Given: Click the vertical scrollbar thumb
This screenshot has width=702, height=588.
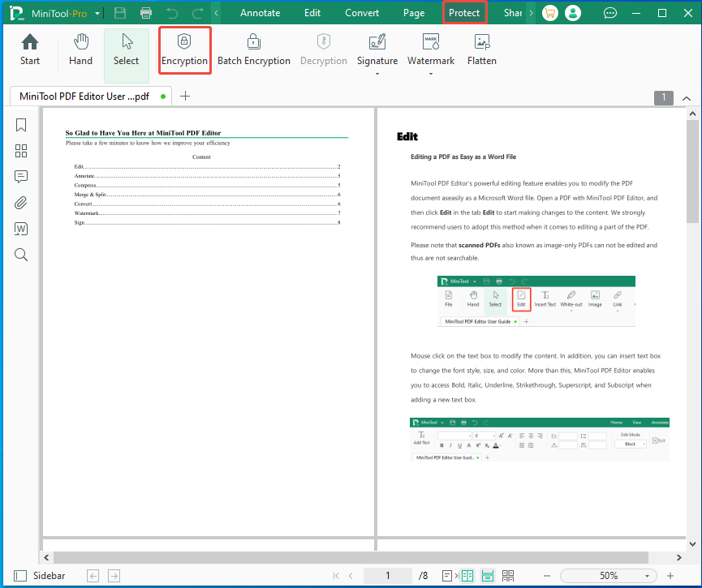Looking at the screenshot, I should point(692,172).
